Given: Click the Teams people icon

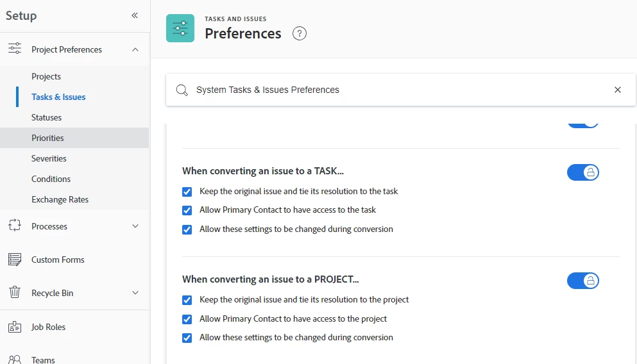Looking at the screenshot, I should (15, 360).
